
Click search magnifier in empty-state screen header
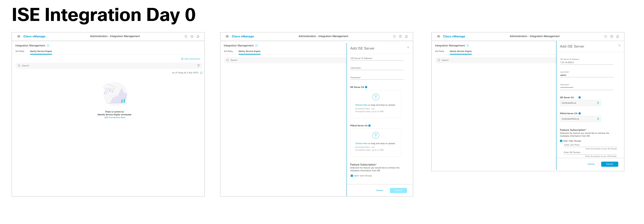[x=186, y=37]
